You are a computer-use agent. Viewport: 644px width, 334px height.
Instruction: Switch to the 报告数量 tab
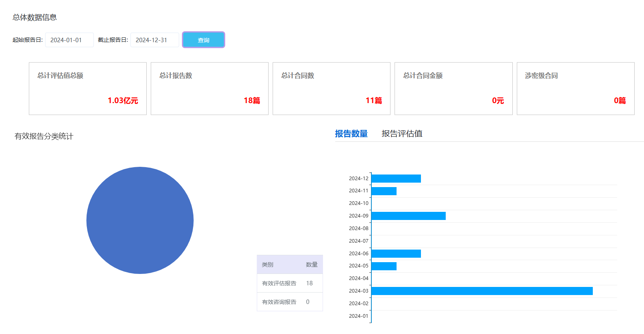pyautogui.click(x=351, y=134)
